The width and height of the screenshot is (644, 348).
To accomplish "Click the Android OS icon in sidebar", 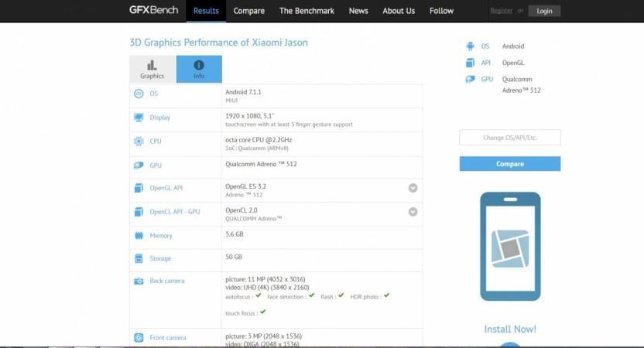I will click(471, 46).
